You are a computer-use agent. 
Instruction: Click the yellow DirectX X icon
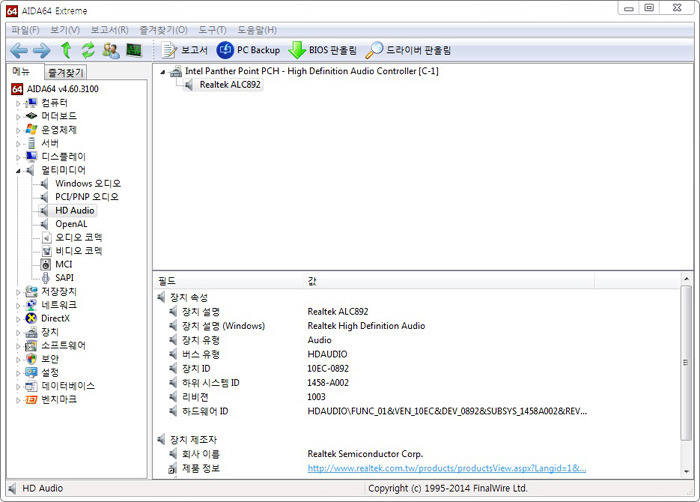pyautogui.click(x=31, y=318)
